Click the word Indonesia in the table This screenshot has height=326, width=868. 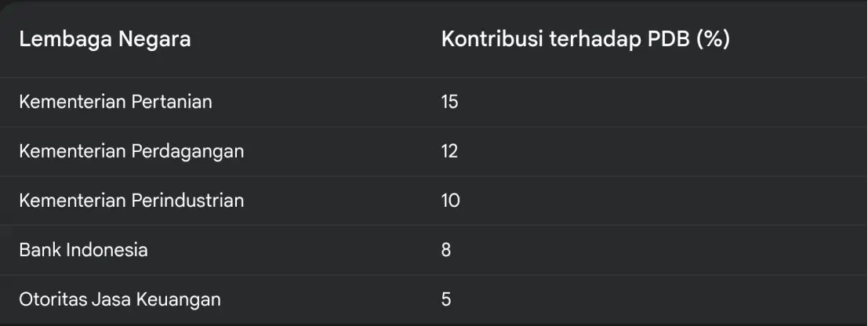coord(107,250)
